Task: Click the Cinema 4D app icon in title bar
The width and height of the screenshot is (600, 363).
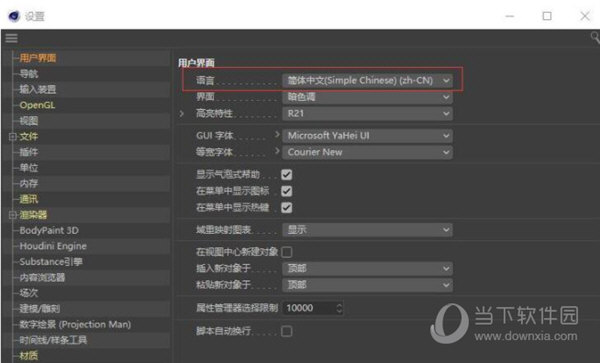Action: (x=14, y=16)
